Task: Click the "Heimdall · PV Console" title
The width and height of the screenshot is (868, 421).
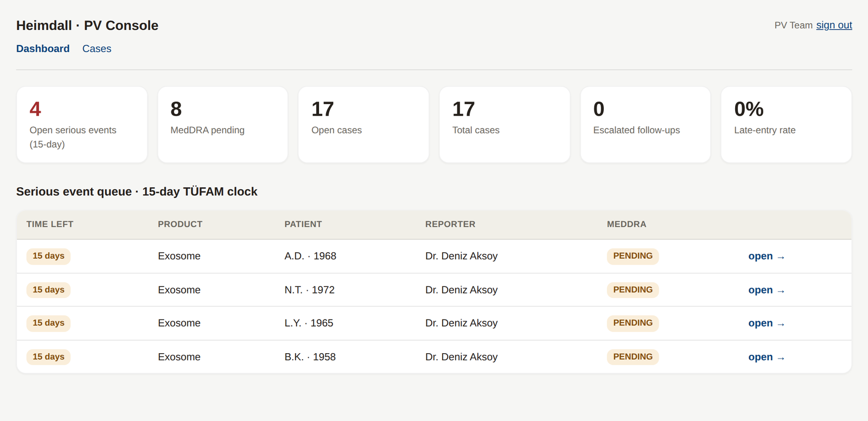Action: [87, 25]
